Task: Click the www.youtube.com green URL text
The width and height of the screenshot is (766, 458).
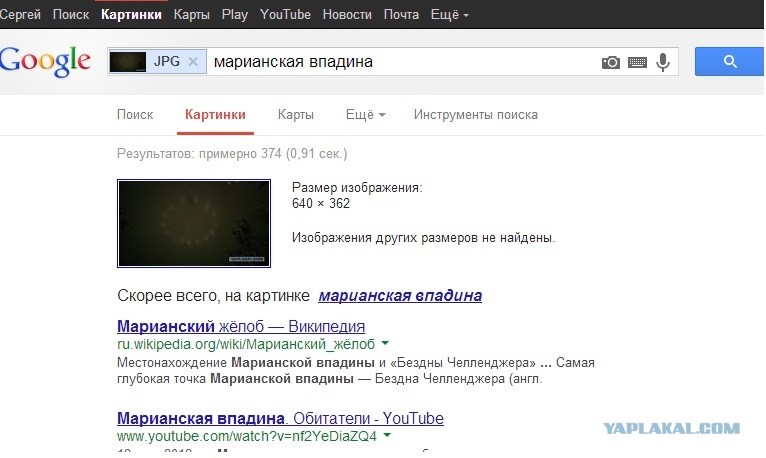Action: pyautogui.click(x=247, y=436)
